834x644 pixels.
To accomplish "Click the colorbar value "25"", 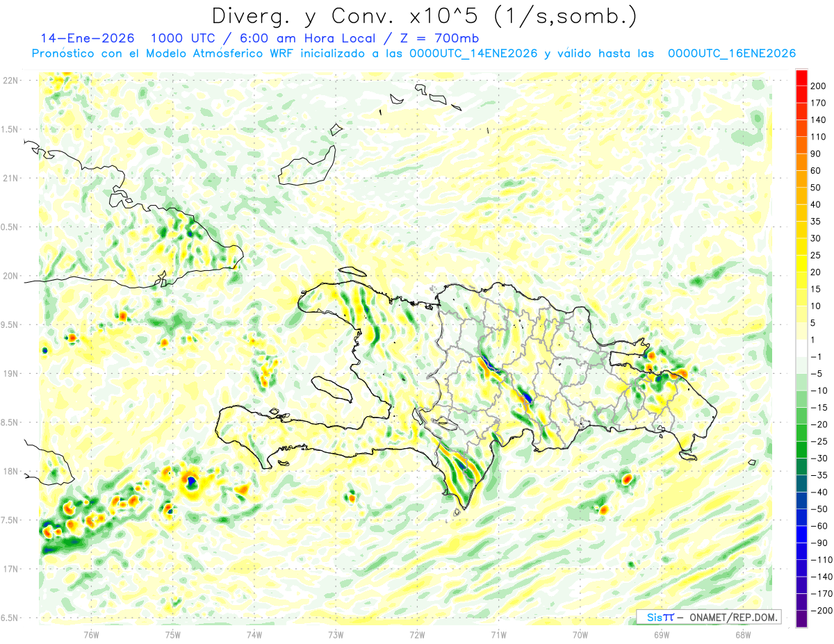I will click(816, 255).
